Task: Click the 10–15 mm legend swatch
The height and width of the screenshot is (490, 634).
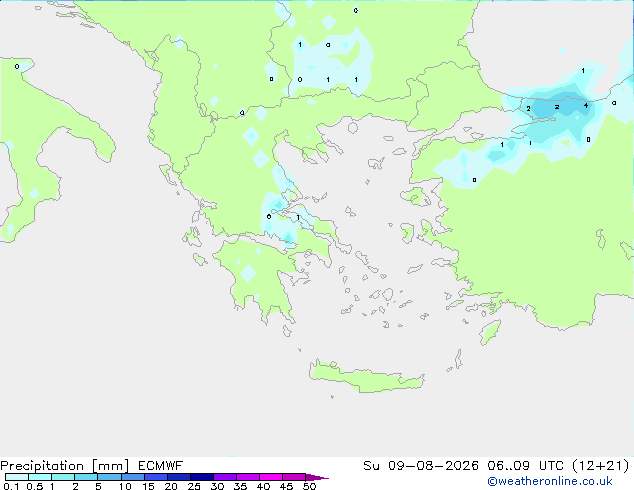Action: pos(132,477)
